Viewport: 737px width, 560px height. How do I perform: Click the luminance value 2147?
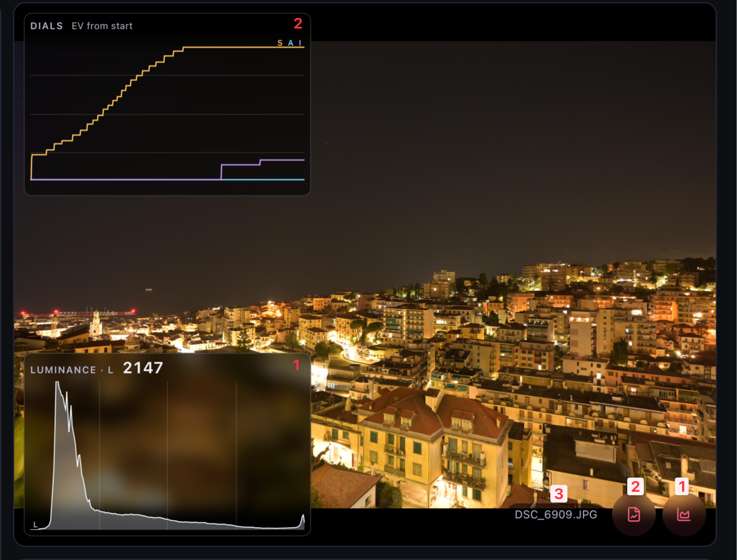[x=143, y=368]
